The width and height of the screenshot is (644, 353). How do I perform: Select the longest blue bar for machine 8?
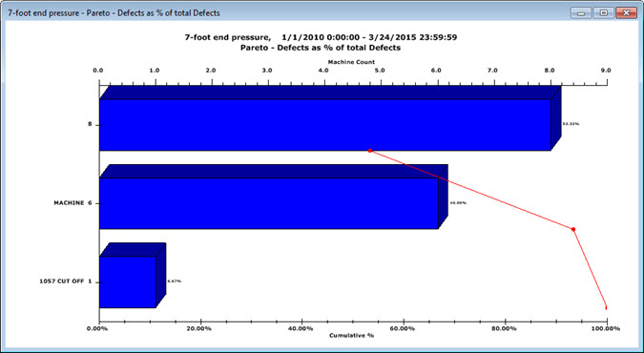point(325,125)
